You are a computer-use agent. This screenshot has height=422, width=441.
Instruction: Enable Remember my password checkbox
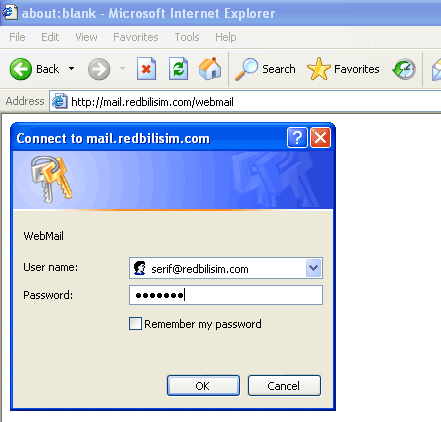(135, 324)
